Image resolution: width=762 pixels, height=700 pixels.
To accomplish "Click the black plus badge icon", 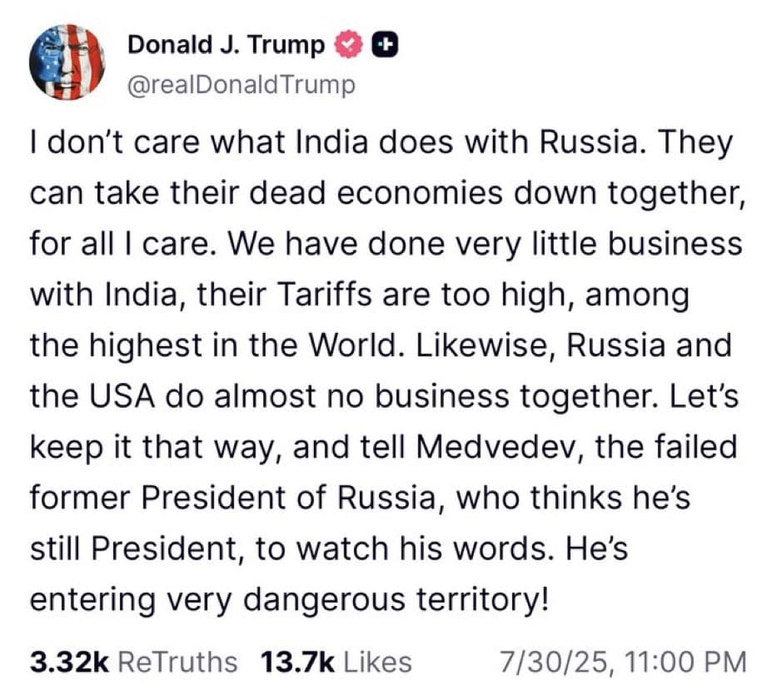I will pyautogui.click(x=385, y=45).
